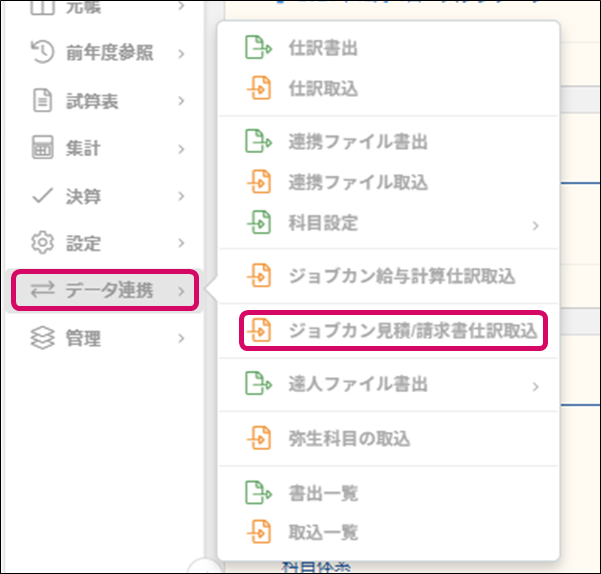Open 連携ファイル書出 menu item
Image resolution: width=601 pixels, height=574 pixels.
tap(357, 143)
